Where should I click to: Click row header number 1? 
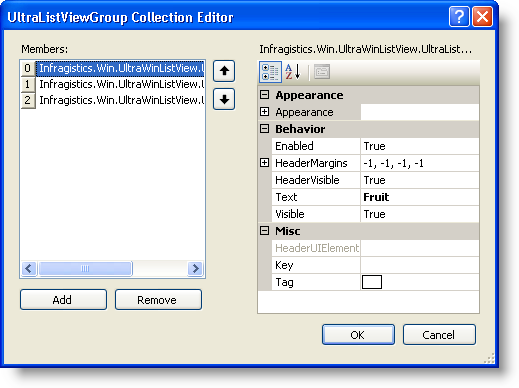28,84
